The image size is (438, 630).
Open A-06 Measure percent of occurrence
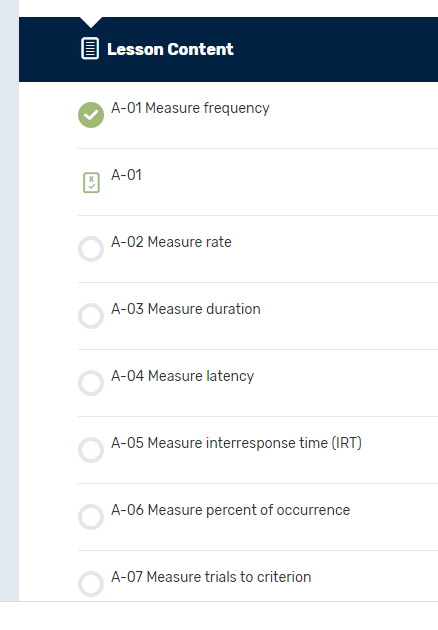click(231, 510)
